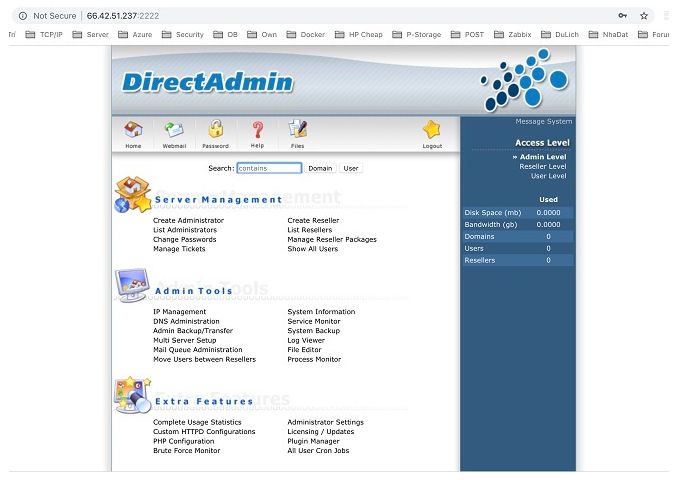Screen dimensions: 697x480
Task: Click the User search button
Action: coord(351,168)
